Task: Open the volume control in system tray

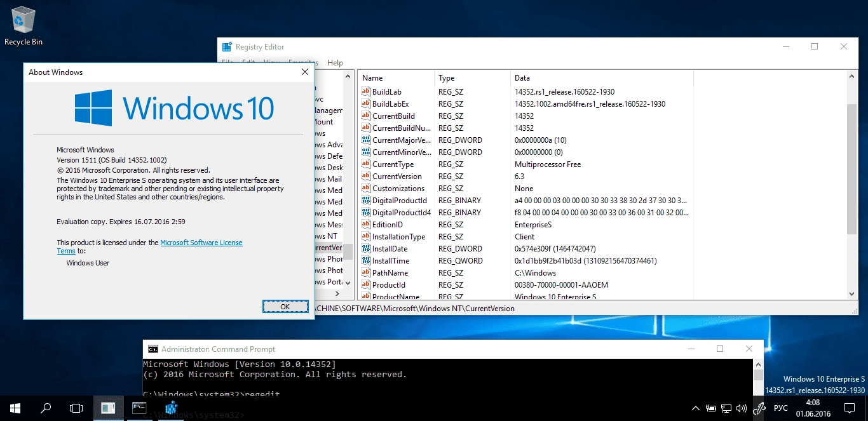Action: [742, 408]
